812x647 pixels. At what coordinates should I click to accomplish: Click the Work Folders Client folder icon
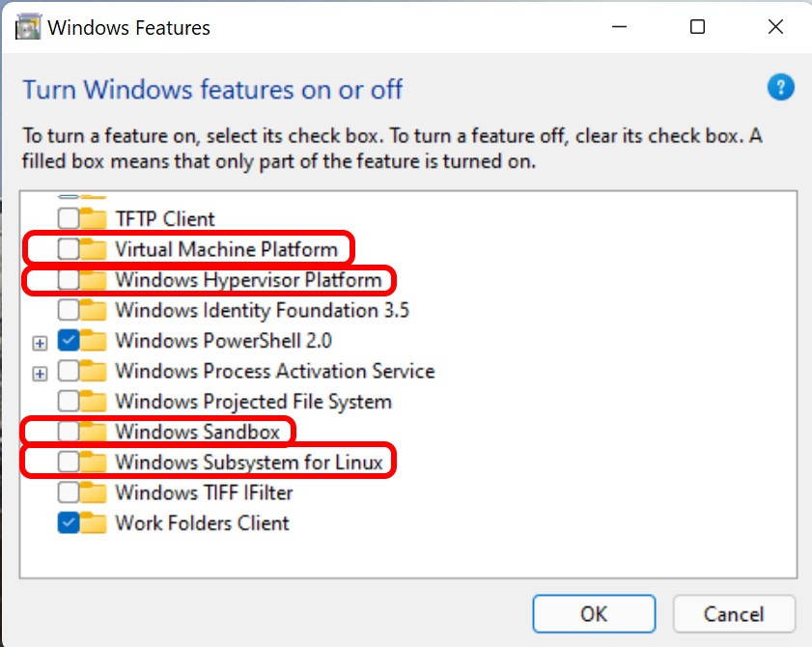click(x=93, y=522)
